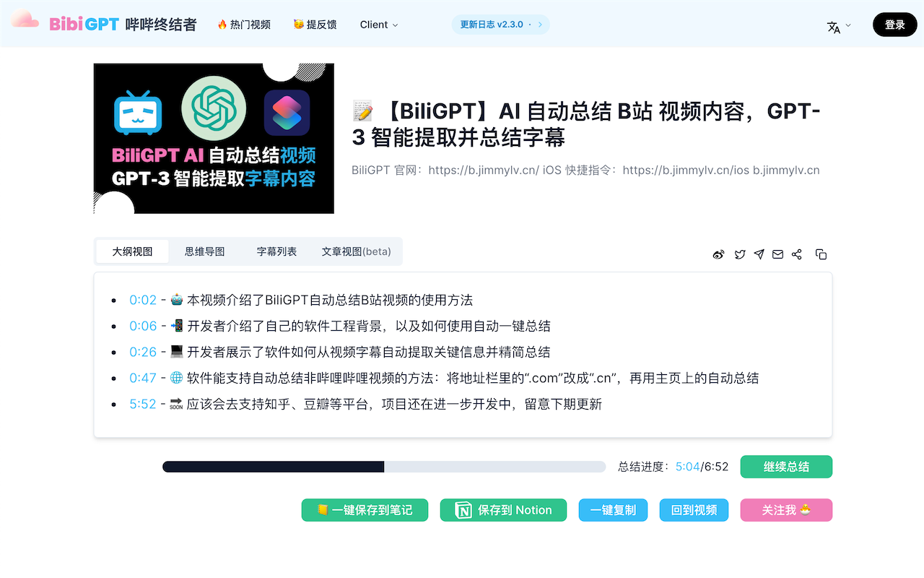924x578 pixels.
Task: Save the summary to Notion
Action: [503, 510]
